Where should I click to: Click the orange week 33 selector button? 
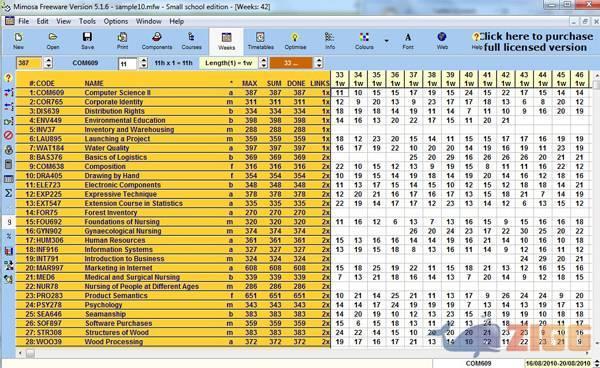pos(291,63)
